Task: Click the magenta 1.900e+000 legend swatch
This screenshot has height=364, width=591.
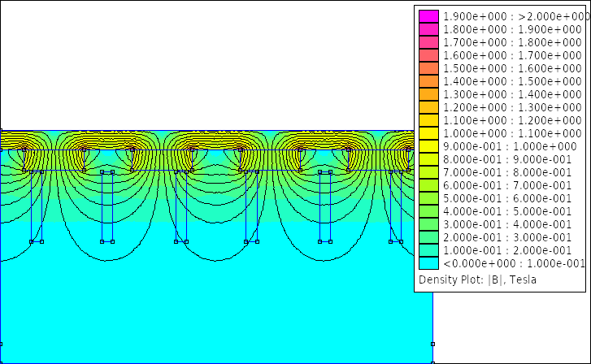Action: 428,16
